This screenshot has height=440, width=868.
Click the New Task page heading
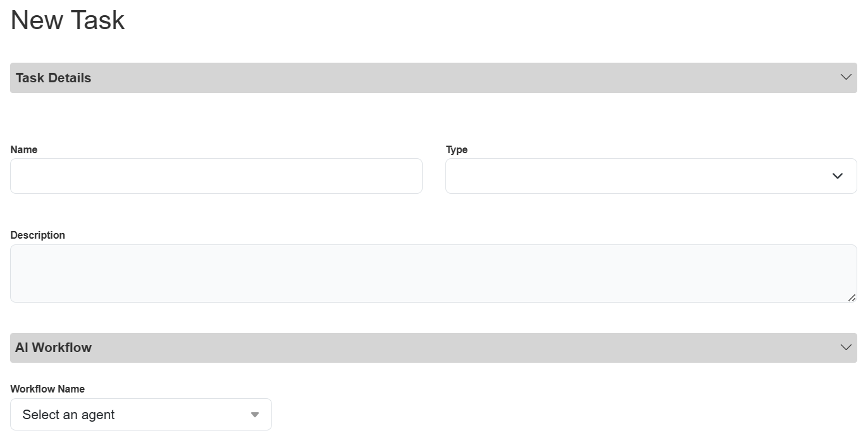(x=68, y=20)
